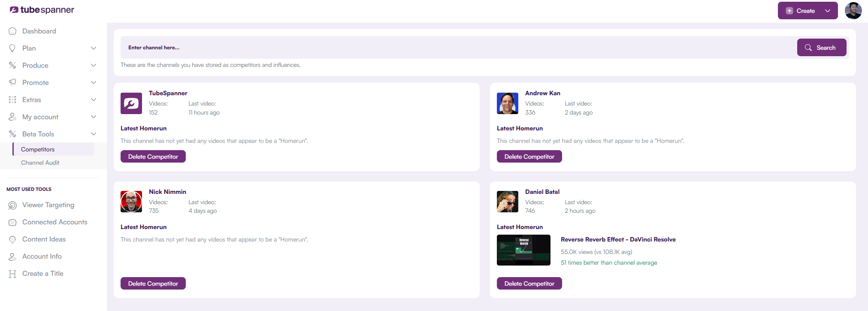Select Competitors in sidebar
Screen dimensions: 868x311
pos(53,149)
